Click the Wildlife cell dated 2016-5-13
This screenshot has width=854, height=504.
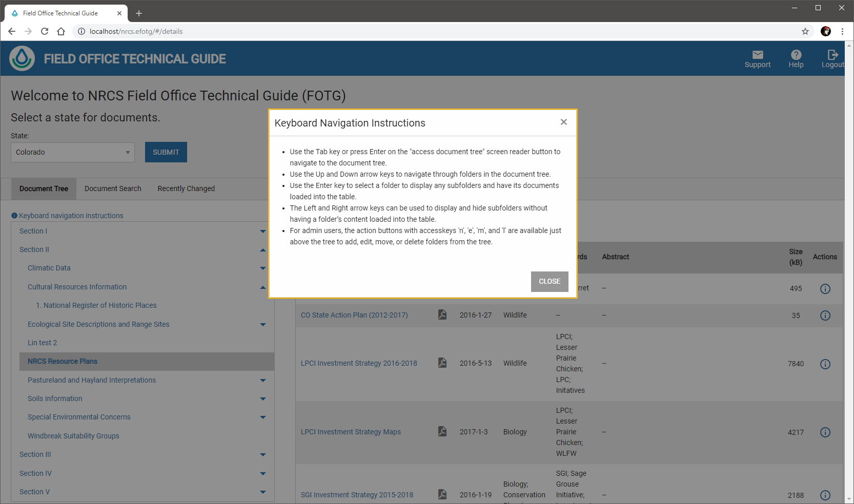coord(515,363)
